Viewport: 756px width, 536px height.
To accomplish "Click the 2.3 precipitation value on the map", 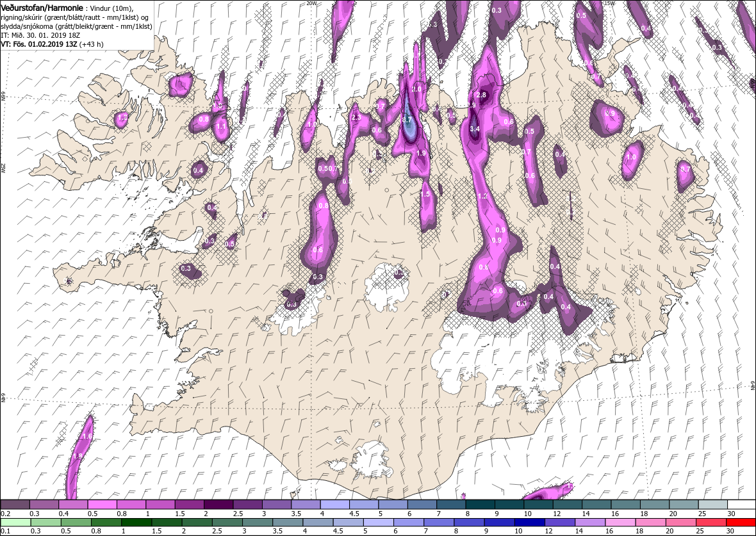I will (356, 118).
